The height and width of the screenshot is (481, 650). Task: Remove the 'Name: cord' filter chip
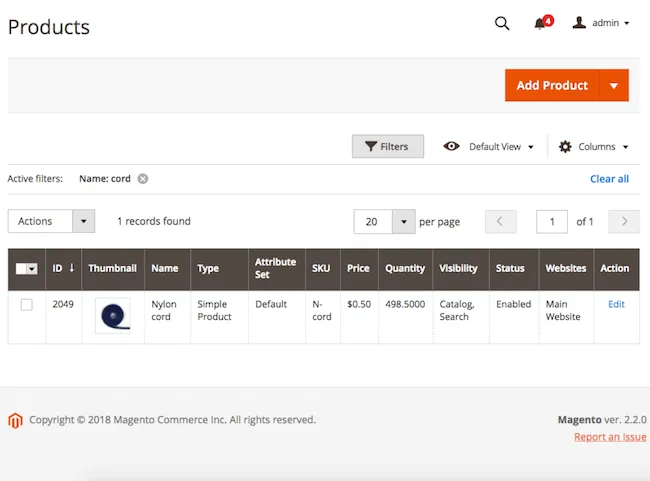[x=143, y=179]
